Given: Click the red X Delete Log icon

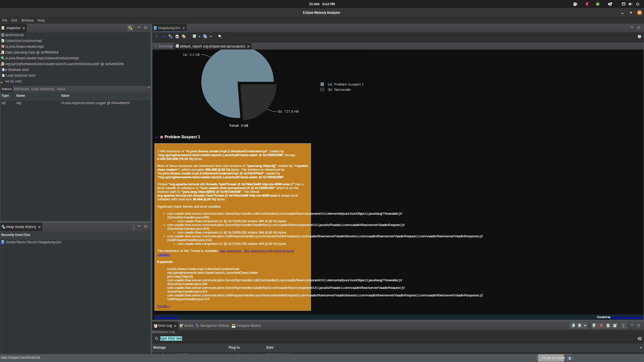Looking at the screenshot, I should coord(601,326).
